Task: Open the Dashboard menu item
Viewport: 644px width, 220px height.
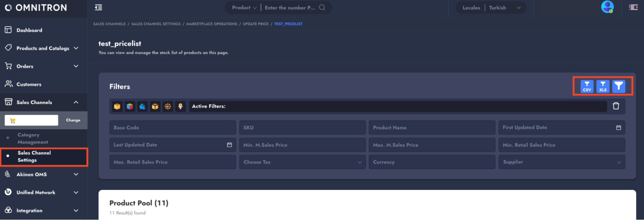Action: pos(29,30)
